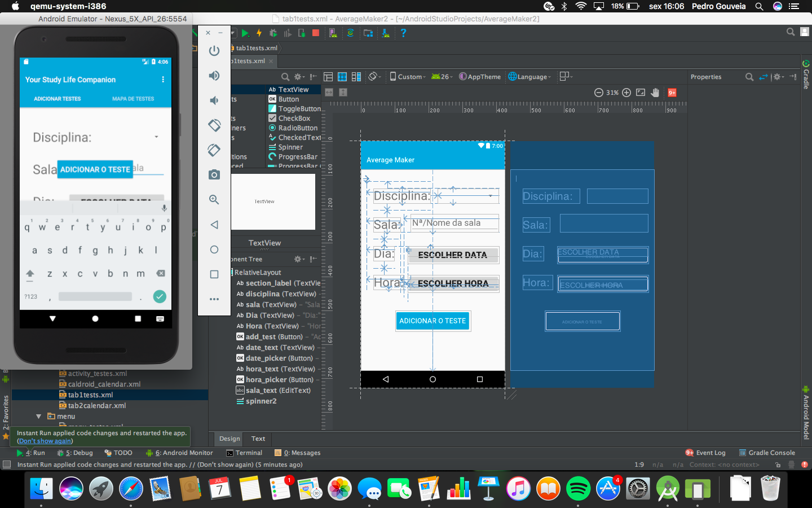Open Component Tree gear settings dropdown
Viewport: 812px width, 508px height.
tap(299, 259)
